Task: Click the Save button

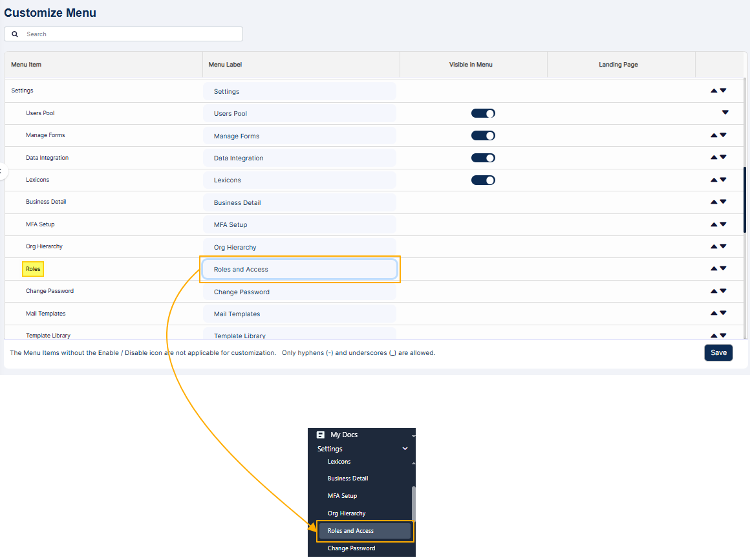Action: 718,352
